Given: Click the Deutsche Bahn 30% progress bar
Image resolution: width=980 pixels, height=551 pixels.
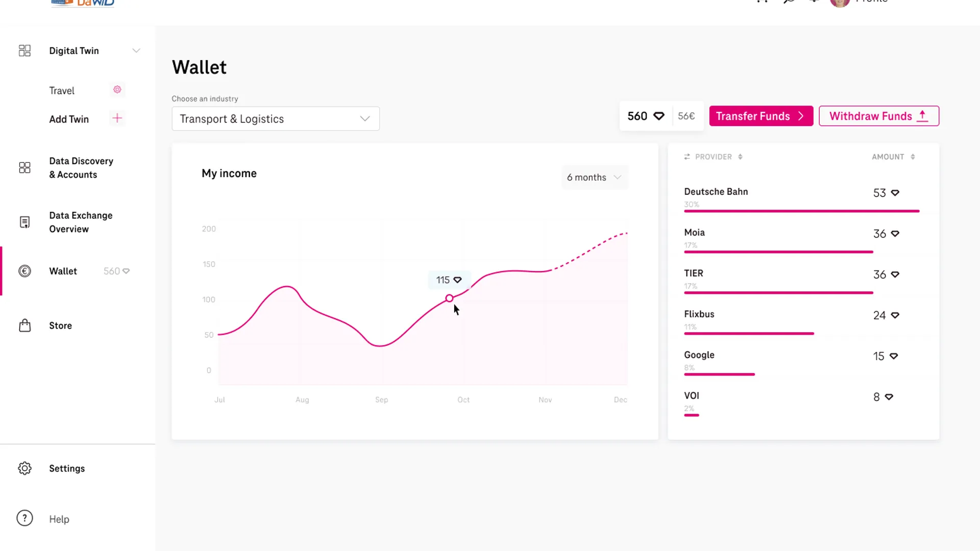Looking at the screenshot, I should pyautogui.click(x=802, y=211).
